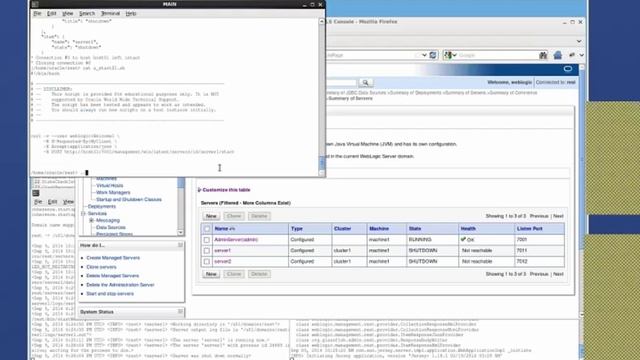Open the toolbar overflow dropdown arrow in Firefox
The width and height of the screenshot is (640, 360).
tap(582, 55)
